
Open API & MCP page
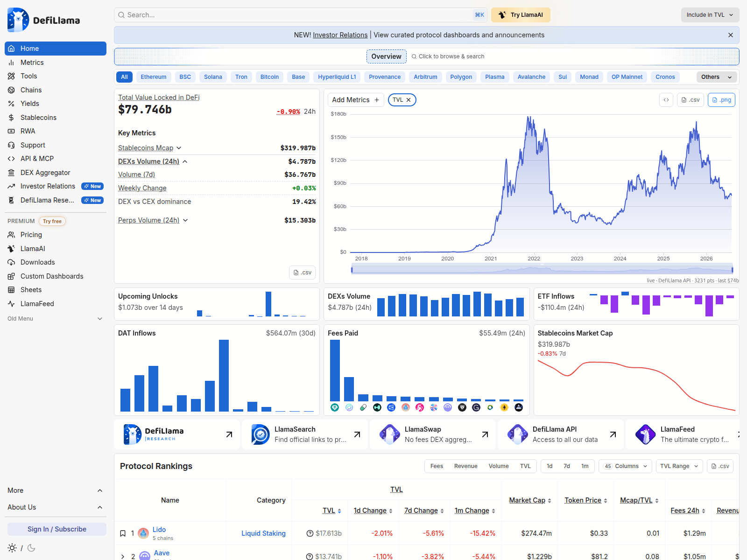point(56,159)
